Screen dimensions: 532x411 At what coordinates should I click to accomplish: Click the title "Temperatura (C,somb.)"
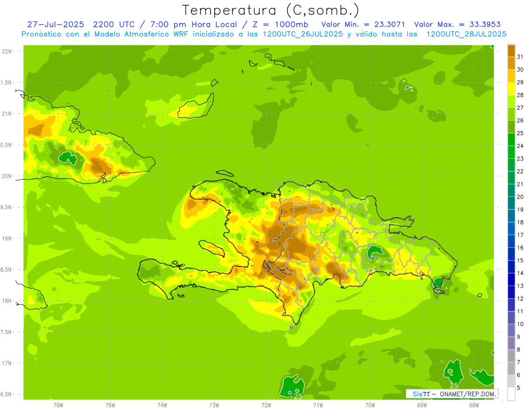[270, 10]
